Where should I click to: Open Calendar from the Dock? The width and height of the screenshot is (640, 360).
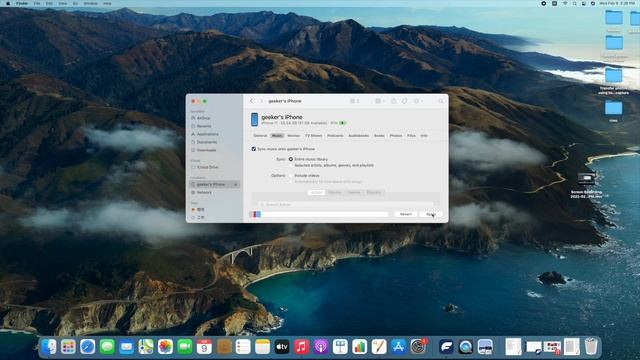point(204,347)
